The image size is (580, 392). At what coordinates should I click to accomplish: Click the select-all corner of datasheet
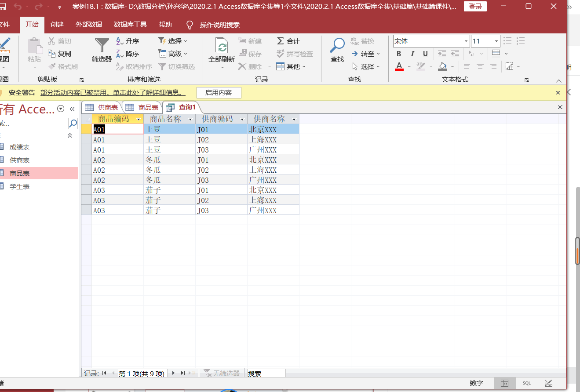coord(87,119)
